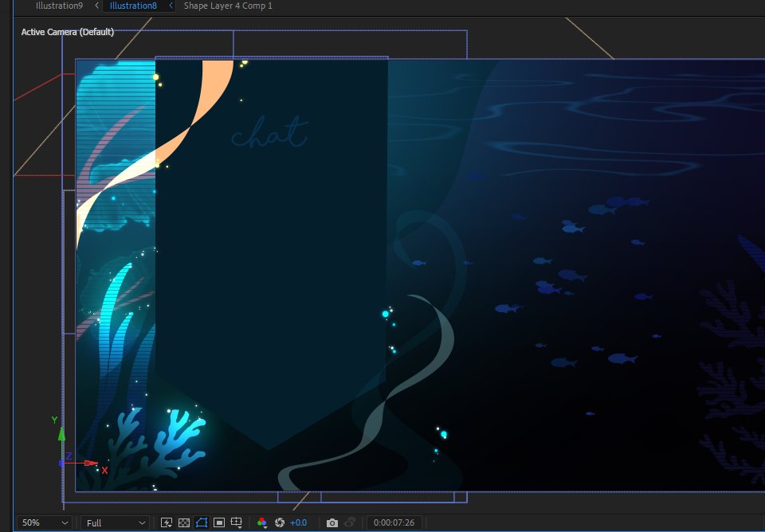765x532 pixels.
Task: Open the Active Camera (Default) view selector
Action: click(68, 32)
